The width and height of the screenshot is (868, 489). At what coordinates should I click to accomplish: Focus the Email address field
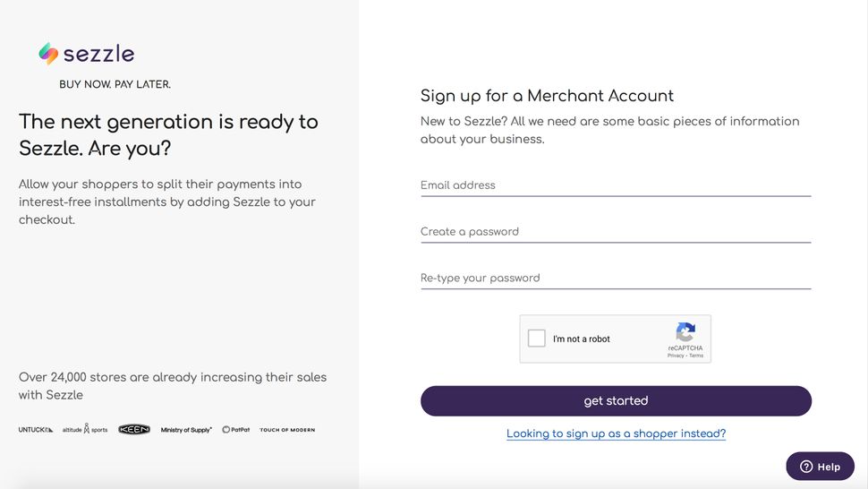(x=616, y=185)
